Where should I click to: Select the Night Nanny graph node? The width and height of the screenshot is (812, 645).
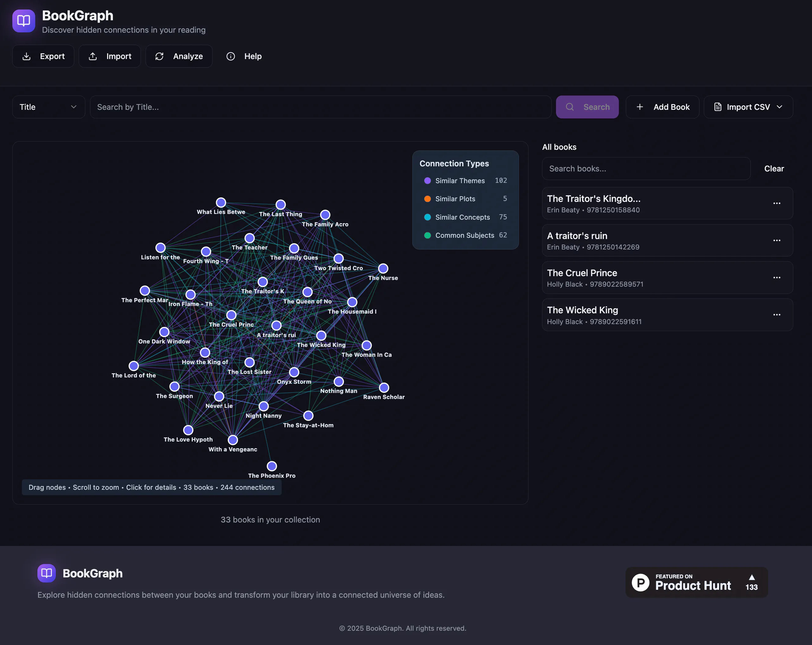tap(264, 406)
